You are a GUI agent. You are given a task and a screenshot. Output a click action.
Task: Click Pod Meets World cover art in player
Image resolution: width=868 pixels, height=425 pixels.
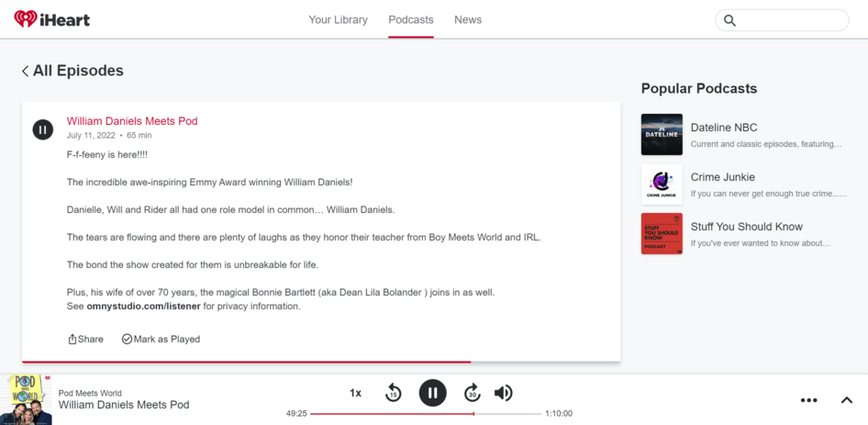tap(26, 400)
